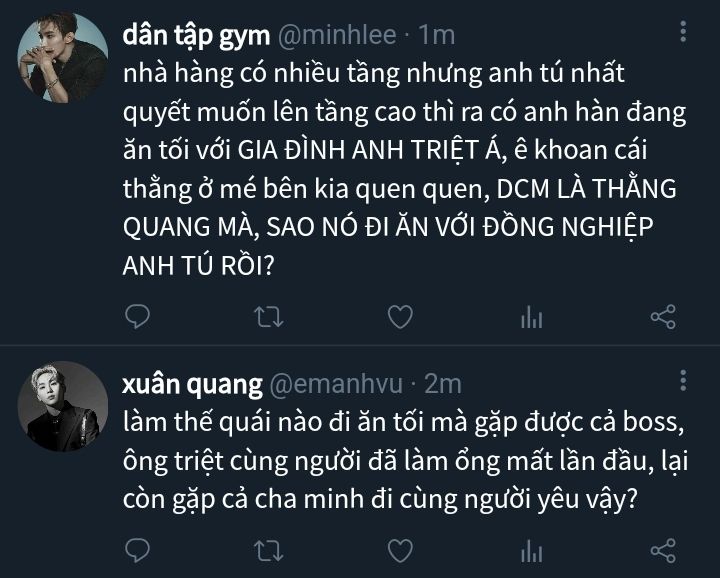Reply to dân tập gym's tweet

137,316
